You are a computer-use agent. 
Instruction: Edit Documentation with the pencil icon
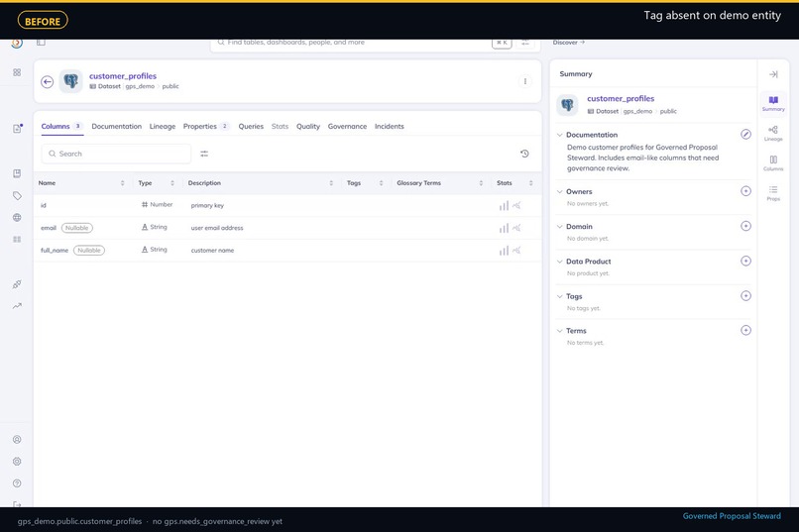745,135
